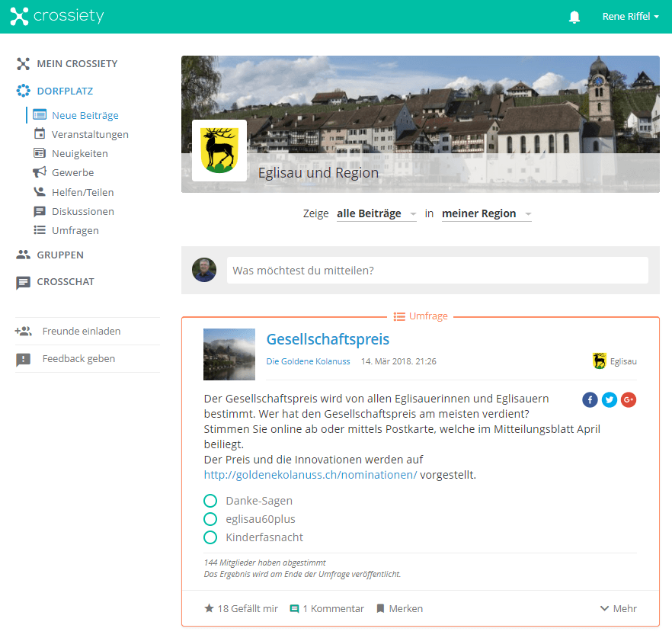Open goldenekolanuss.ch nominationen link
The width and height of the screenshot is (672, 638).
point(310,475)
